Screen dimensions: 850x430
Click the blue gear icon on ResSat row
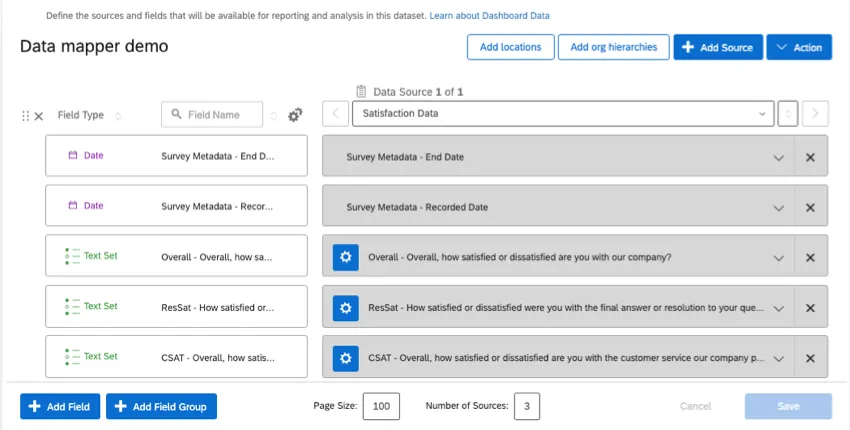click(x=345, y=307)
